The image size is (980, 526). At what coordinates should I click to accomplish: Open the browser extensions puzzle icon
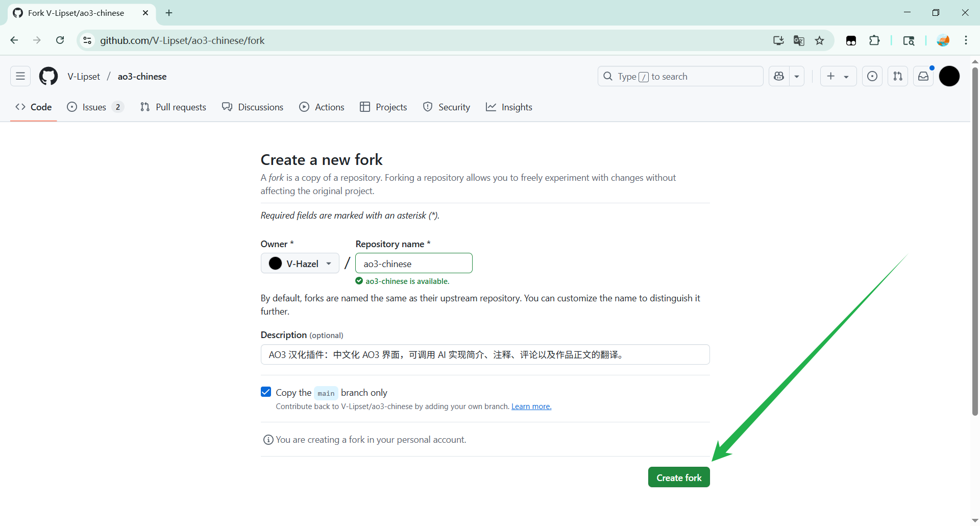[874, 41]
